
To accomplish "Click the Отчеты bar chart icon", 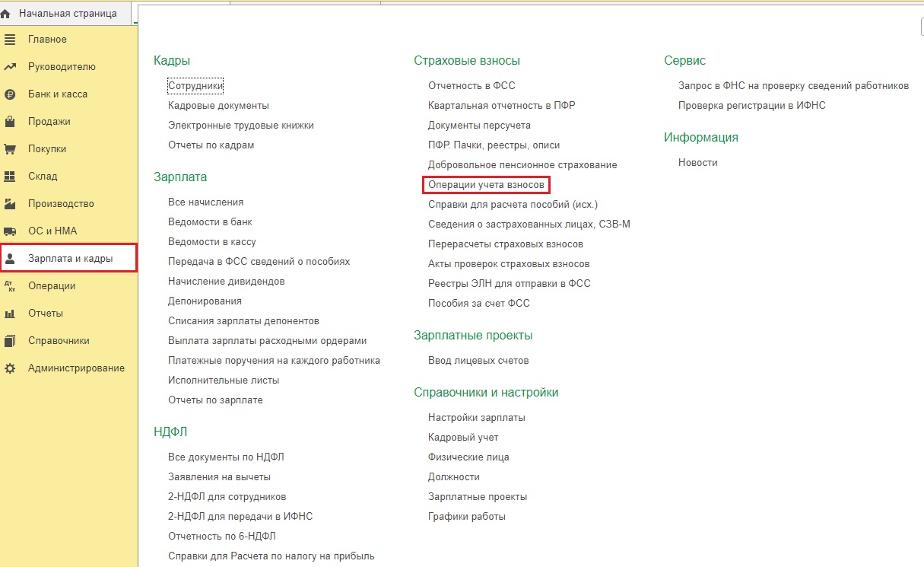I will coord(10,314).
